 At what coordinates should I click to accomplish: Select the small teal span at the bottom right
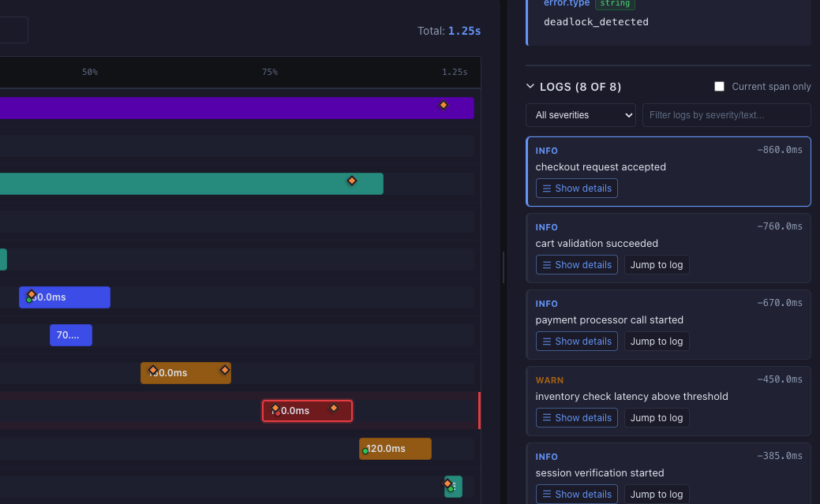pyautogui.click(x=453, y=486)
